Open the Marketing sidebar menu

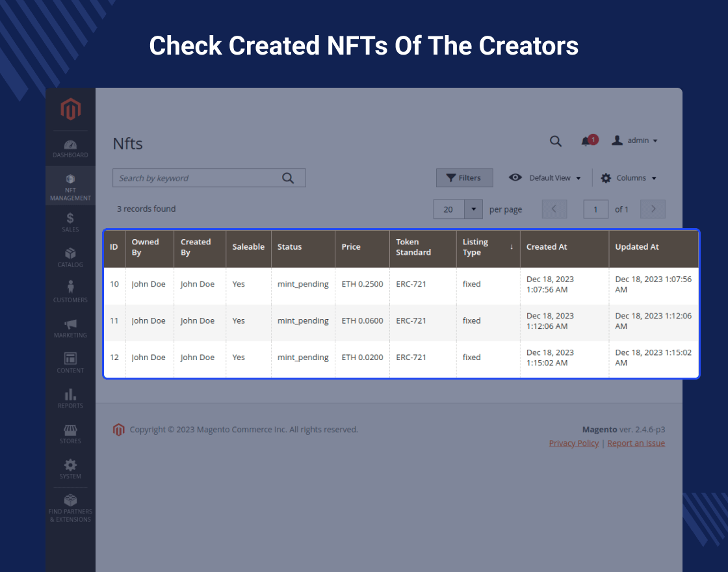(70, 328)
